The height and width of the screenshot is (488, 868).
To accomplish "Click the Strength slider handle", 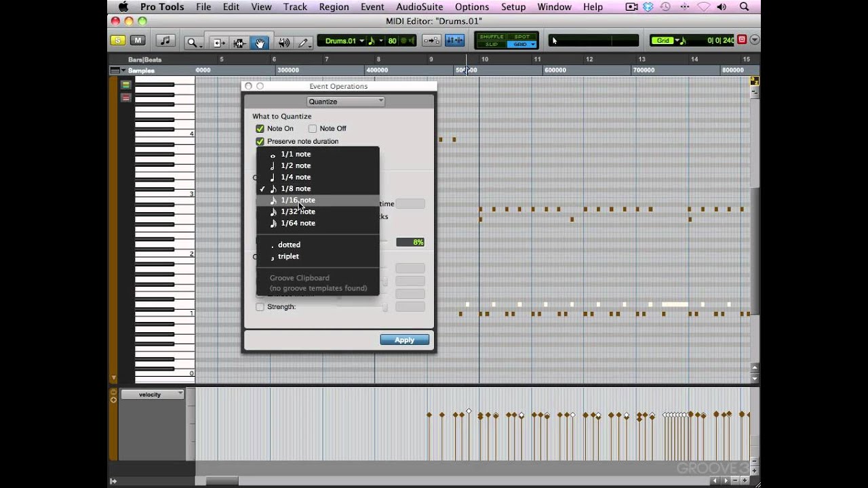I will coord(385,307).
